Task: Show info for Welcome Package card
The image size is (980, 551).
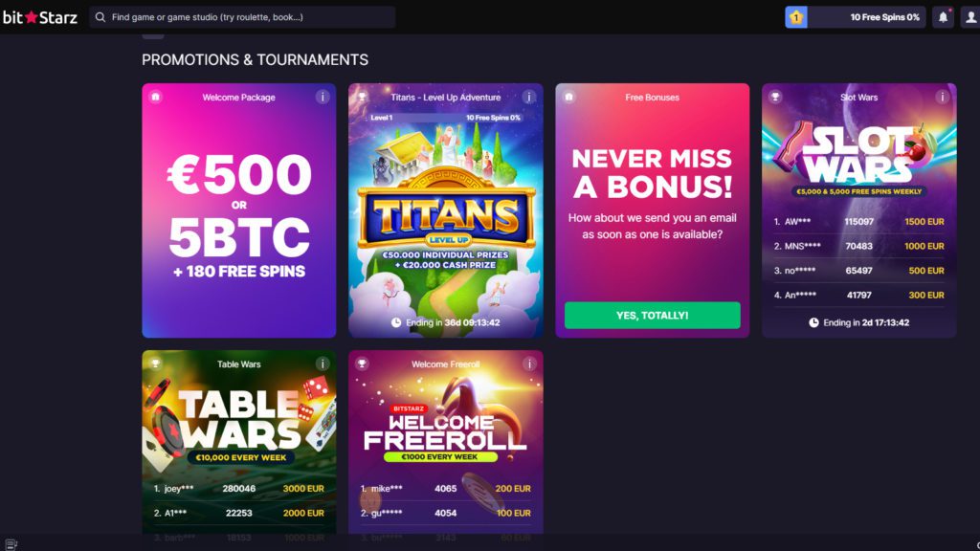Action: pyautogui.click(x=323, y=97)
